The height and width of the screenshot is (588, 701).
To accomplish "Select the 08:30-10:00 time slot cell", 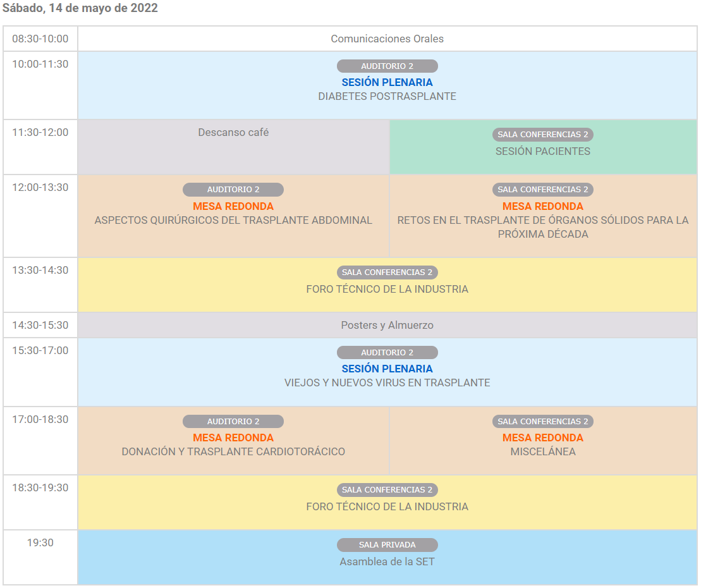I will coord(40,39).
